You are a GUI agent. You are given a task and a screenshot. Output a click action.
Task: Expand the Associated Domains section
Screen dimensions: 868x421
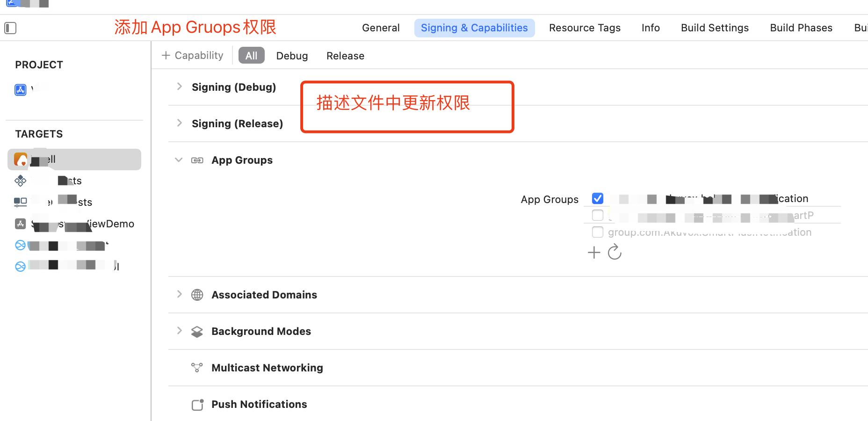click(179, 294)
